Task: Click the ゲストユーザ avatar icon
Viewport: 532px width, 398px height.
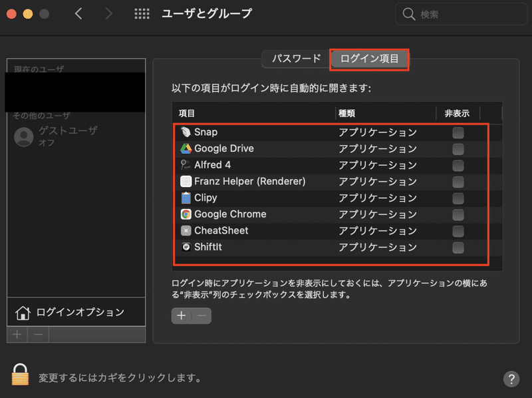Action: (24, 136)
